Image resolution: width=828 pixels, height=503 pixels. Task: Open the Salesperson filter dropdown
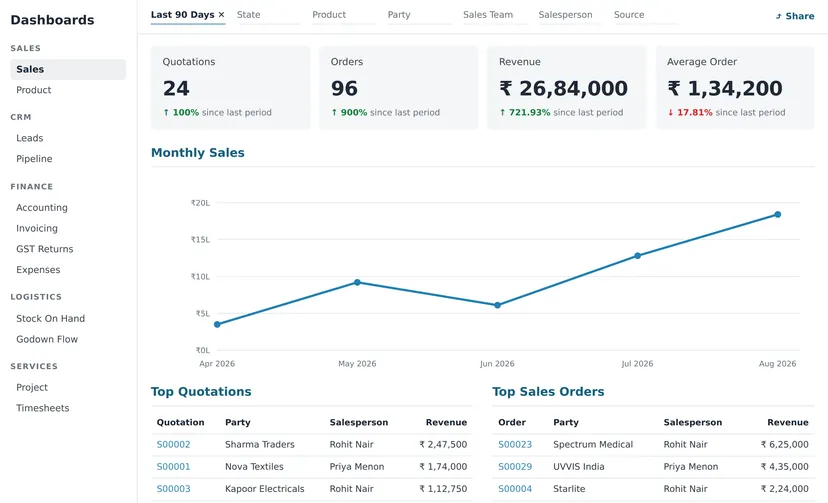coord(570,15)
